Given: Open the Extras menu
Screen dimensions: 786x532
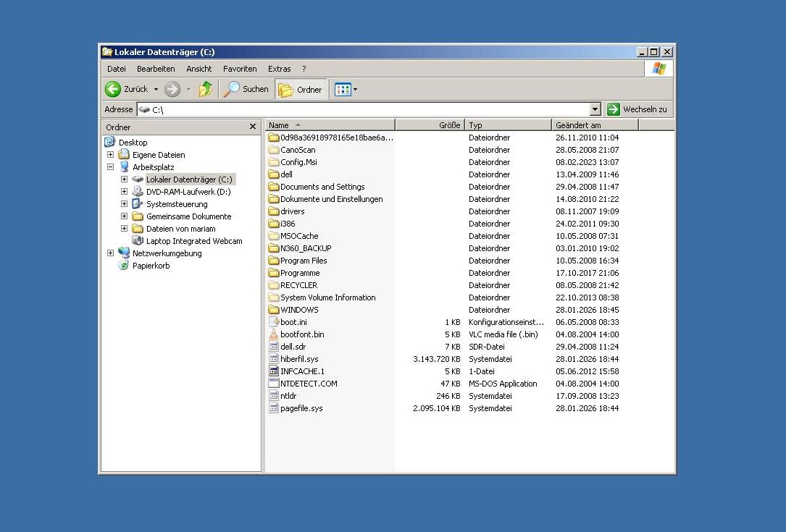Looking at the screenshot, I should point(279,69).
